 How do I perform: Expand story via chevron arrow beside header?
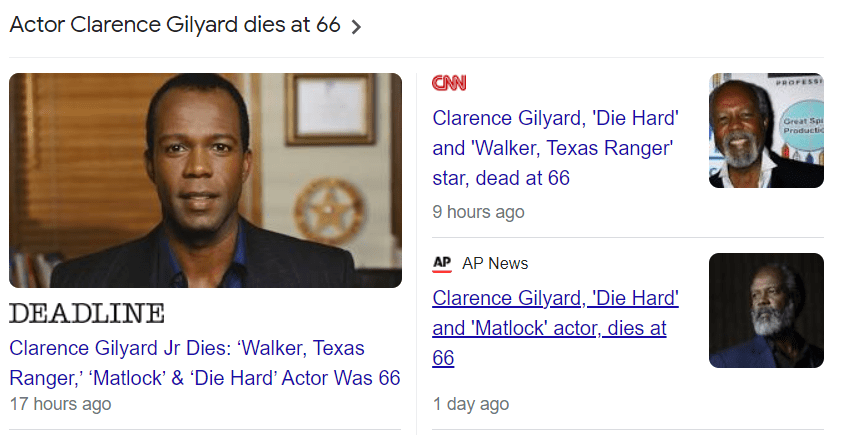[x=356, y=27]
